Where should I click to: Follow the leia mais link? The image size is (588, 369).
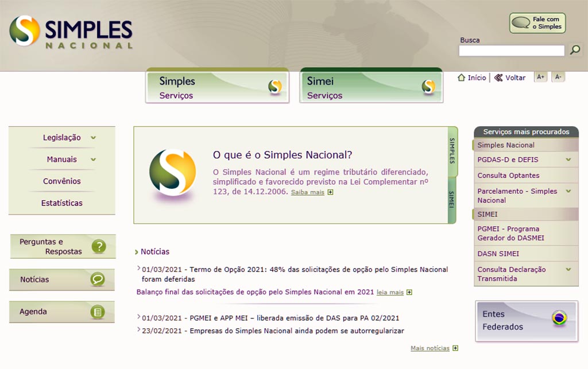coord(390,292)
